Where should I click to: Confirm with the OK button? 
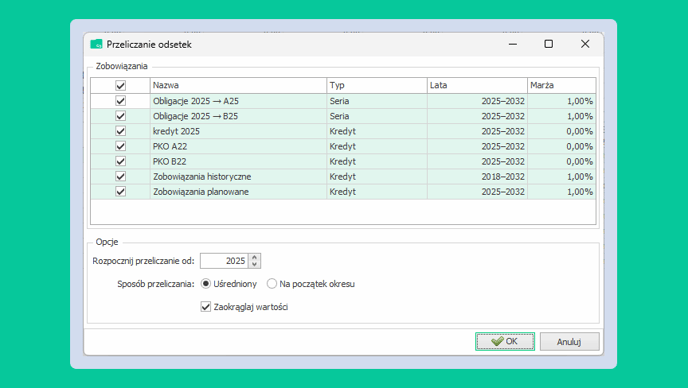pos(505,341)
